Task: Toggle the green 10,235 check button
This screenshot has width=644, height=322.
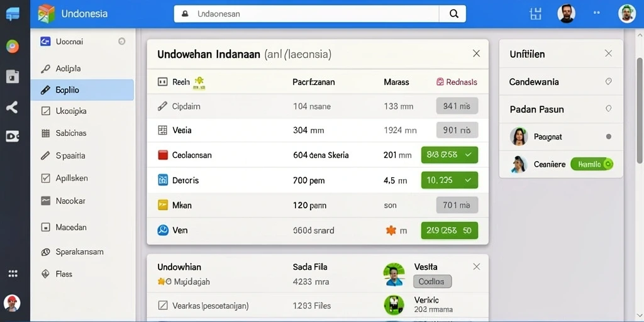Action: pyautogui.click(x=449, y=180)
